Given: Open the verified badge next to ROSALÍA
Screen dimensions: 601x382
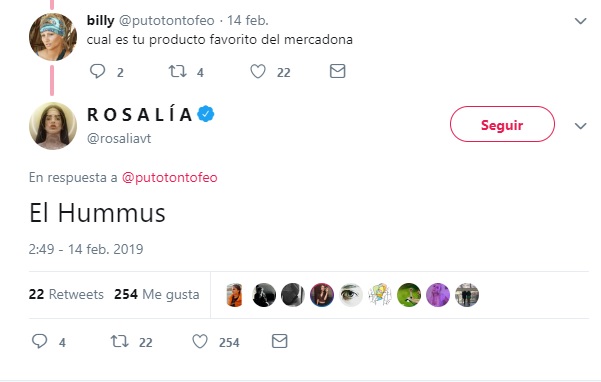Looking at the screenshot, I should (206, 114).
